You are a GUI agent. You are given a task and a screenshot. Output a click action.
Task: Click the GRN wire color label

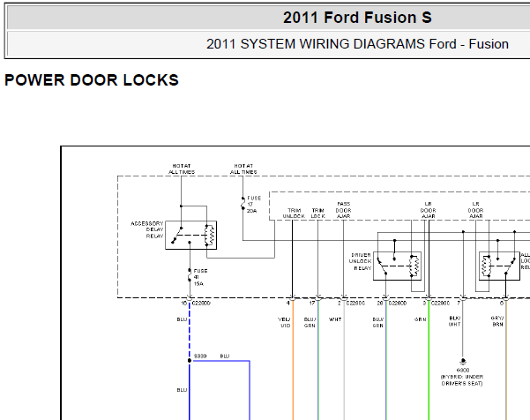point(421,319)
